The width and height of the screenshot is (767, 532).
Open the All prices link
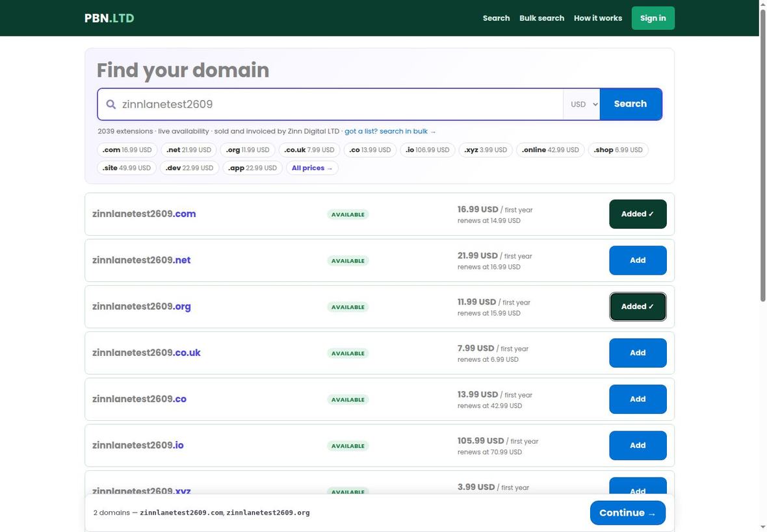(x=312, y=168)
